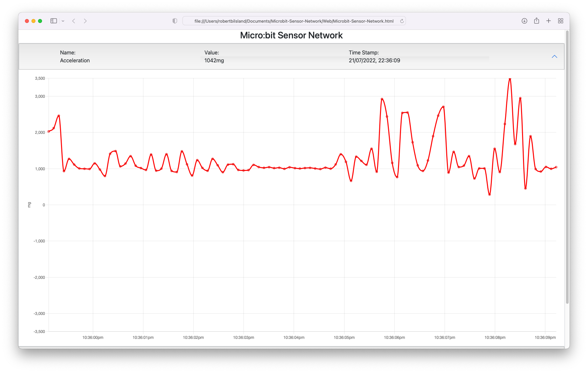Show downloads with the download icon
This screenshot has height=373, width=588.
pos(524,21)
